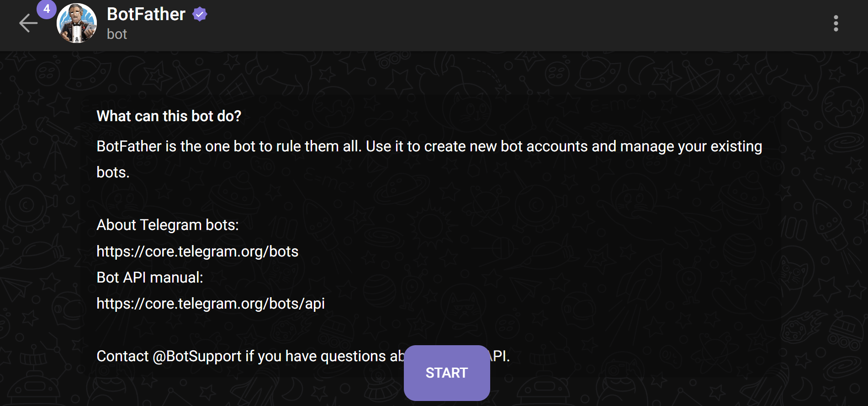Click the empty area of the chat header bar
The image size is (868, 406).
click(x=503, y=25)
